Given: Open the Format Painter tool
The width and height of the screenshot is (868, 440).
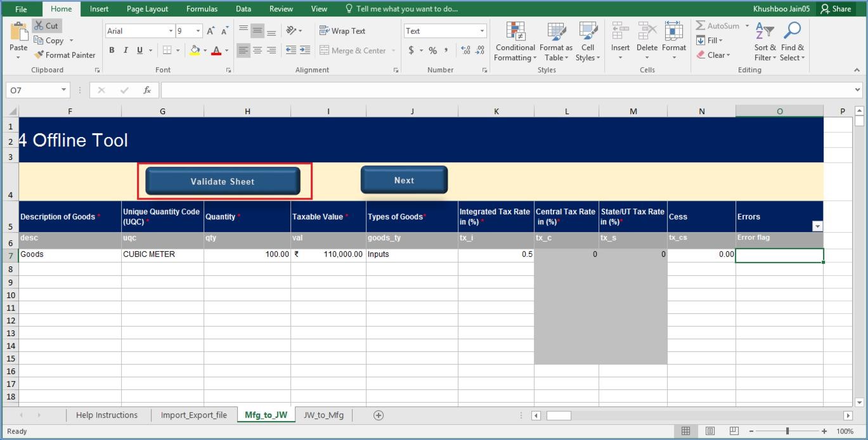Looking at the screenshot, I should [65, 55].
